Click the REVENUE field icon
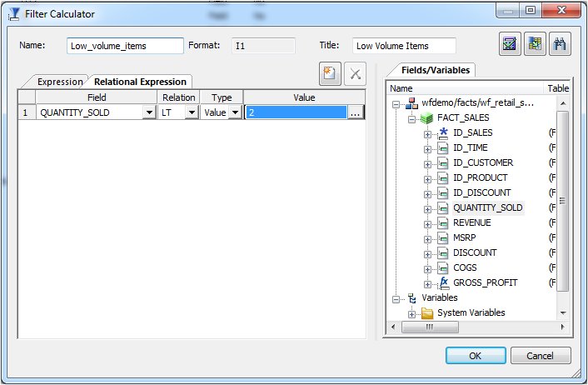The height and width of the screenshot is (385, 588). pyautogui.click(x=443, y=223)
